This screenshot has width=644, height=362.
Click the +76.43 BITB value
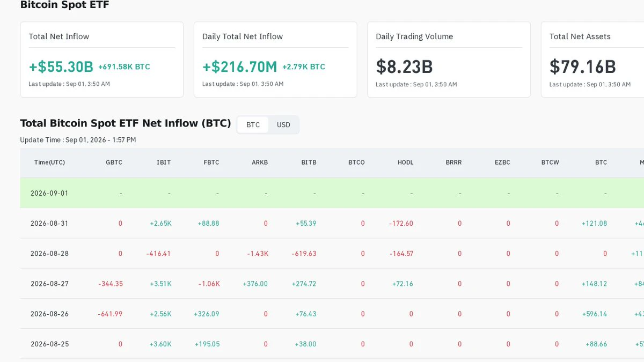[306, 314]
